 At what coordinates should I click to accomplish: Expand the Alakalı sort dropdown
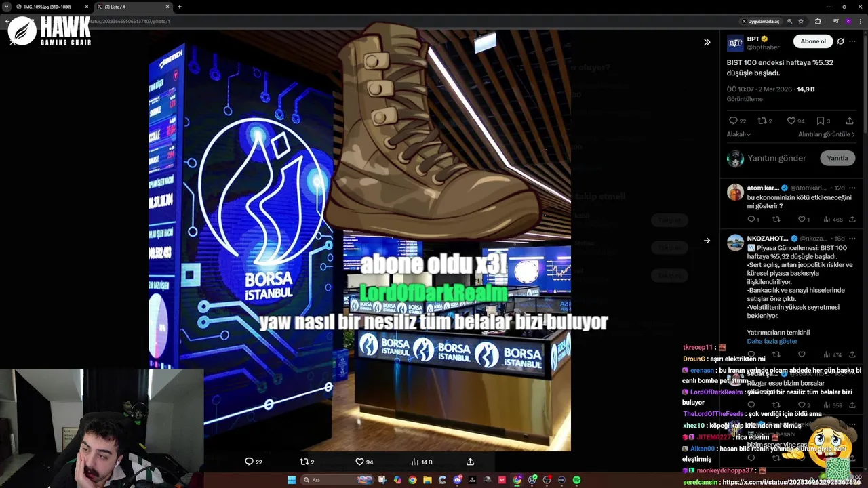tap(738, 134)
